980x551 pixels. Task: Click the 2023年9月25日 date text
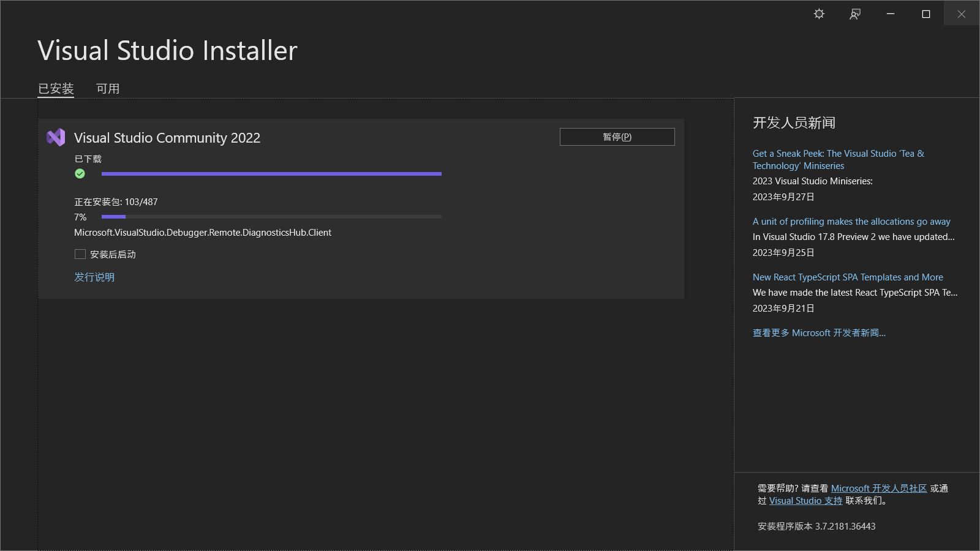783,253
